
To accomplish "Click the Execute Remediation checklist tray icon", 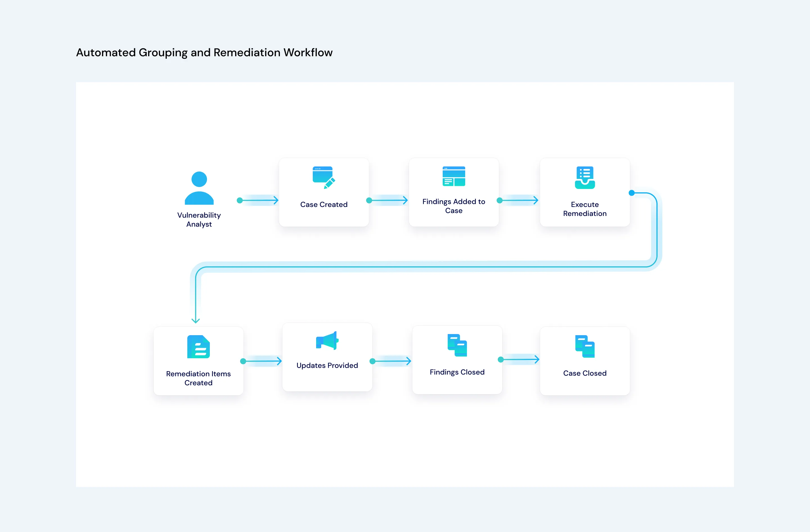I will [x=585, y=177].
